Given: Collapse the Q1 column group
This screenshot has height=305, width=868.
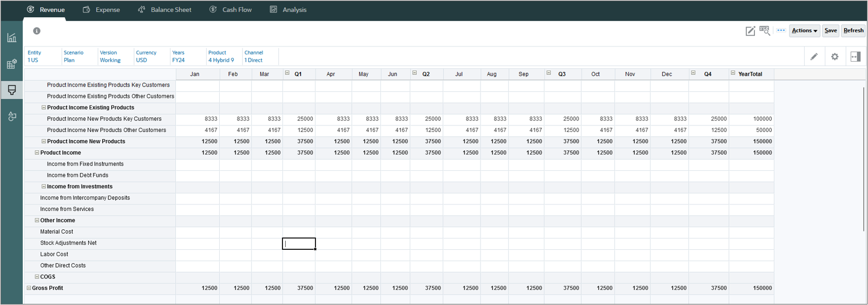Looking at the screenshot, I should [287, 73].
